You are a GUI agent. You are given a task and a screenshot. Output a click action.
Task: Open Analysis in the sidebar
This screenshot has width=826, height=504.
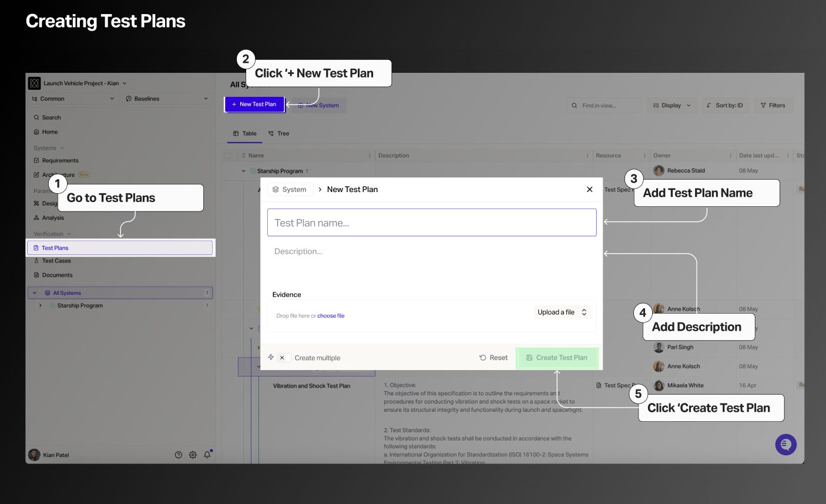pos(53,218)
